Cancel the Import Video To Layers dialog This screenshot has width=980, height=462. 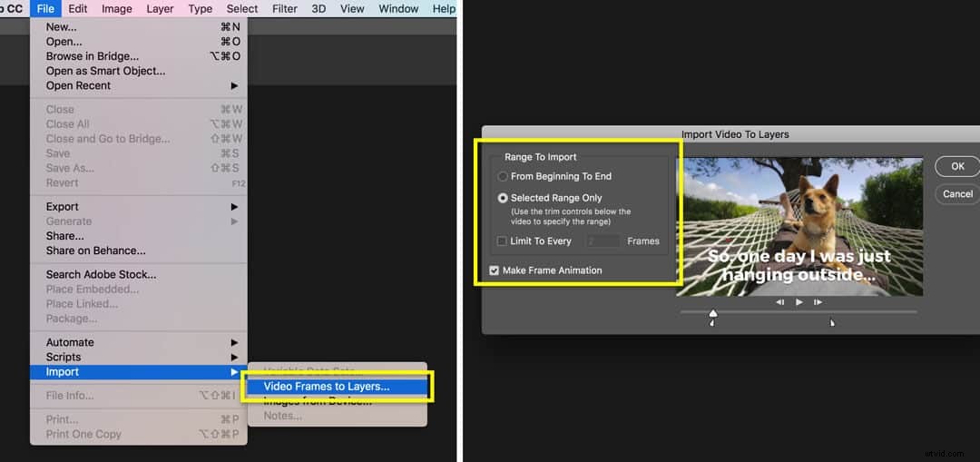pyautogui.click(x=957, y=194)
